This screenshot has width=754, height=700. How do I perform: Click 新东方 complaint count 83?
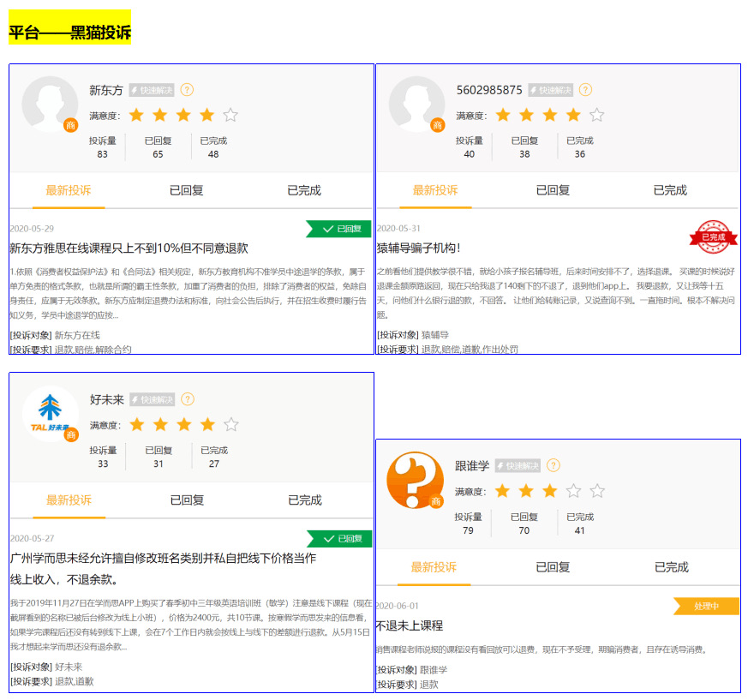point(103,154)
